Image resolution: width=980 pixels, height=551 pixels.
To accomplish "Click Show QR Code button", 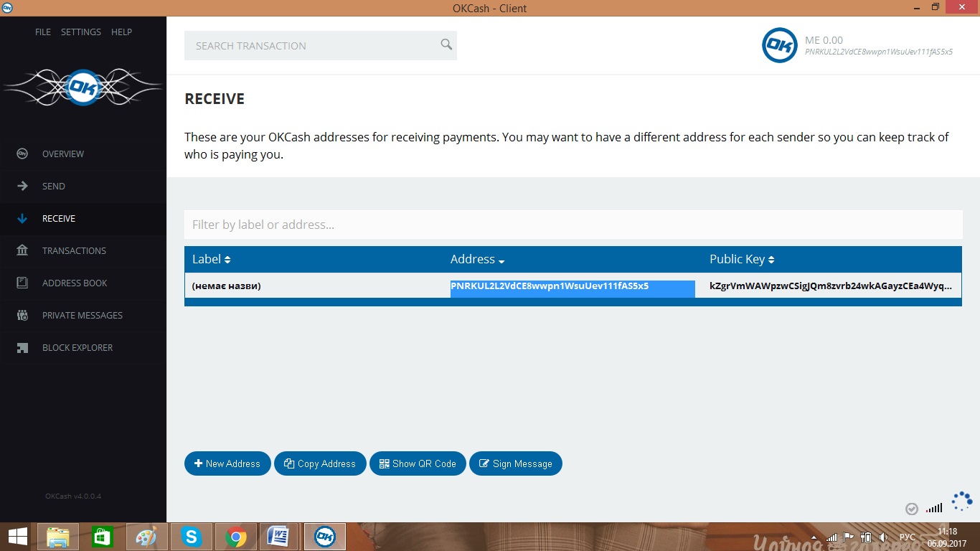I will point(418,463).
